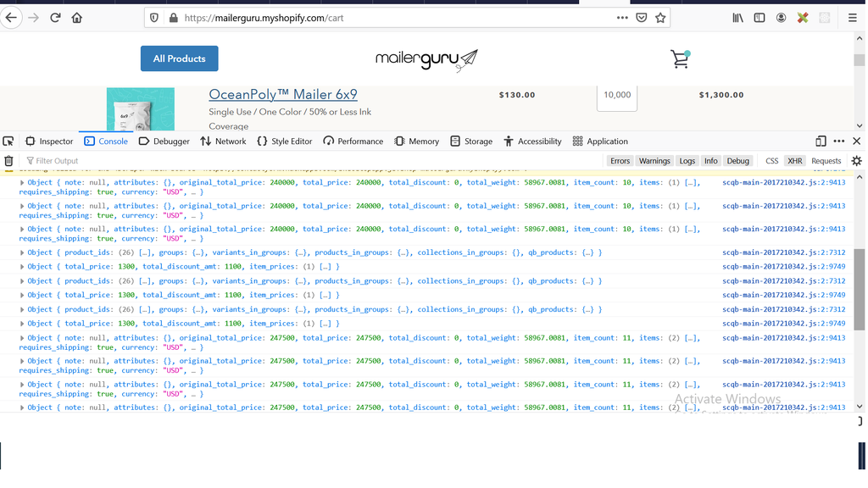Go forward with the browser arrow
This screenshot has height=488, width=868.
coord(33,18)
